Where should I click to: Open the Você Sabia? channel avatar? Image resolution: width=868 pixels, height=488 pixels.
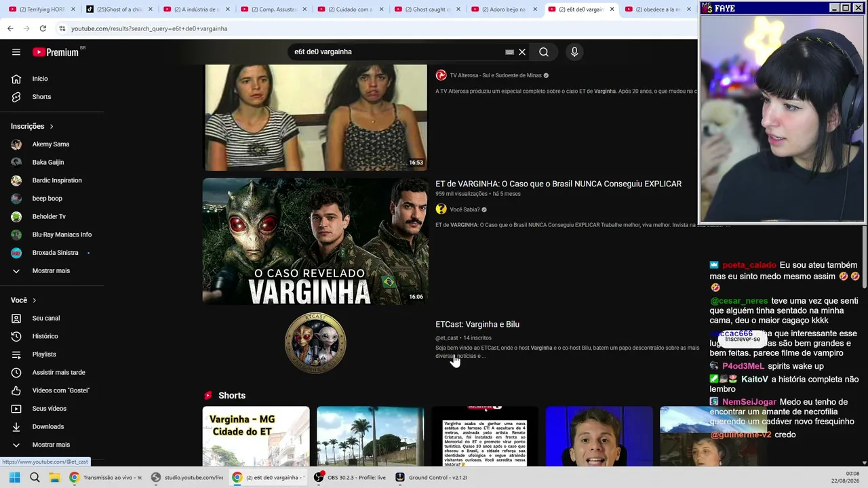(x=441, y=209)
